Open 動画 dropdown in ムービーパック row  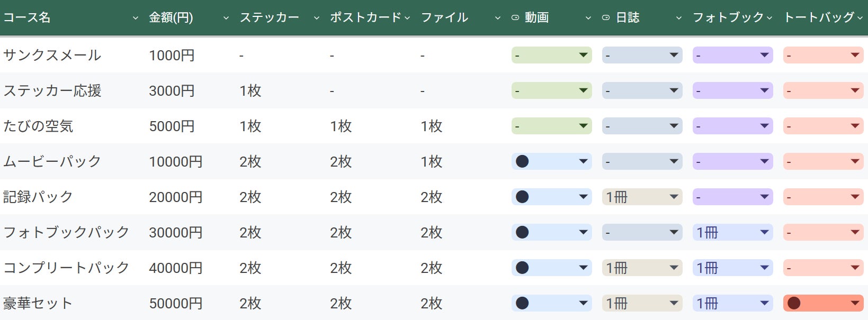(583, 161)
